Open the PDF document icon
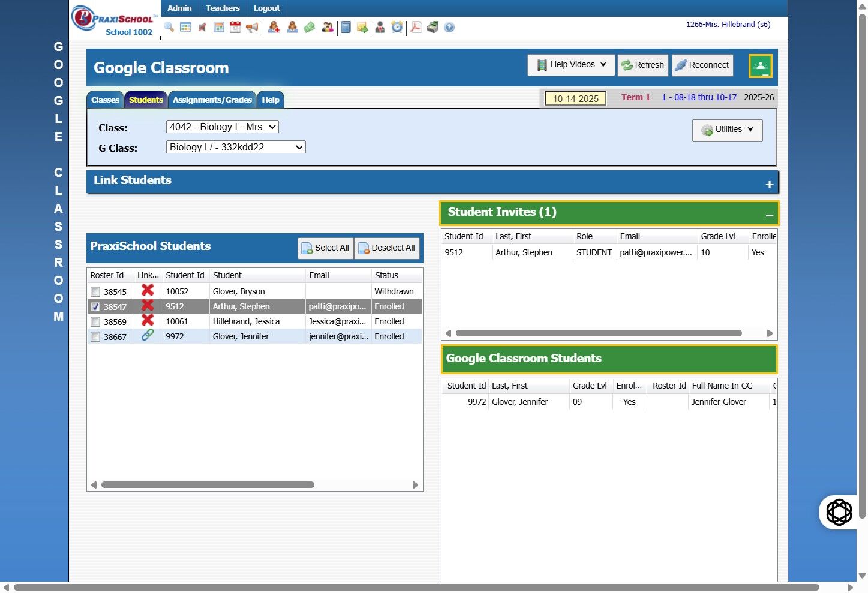 click(x=416, y=27)
